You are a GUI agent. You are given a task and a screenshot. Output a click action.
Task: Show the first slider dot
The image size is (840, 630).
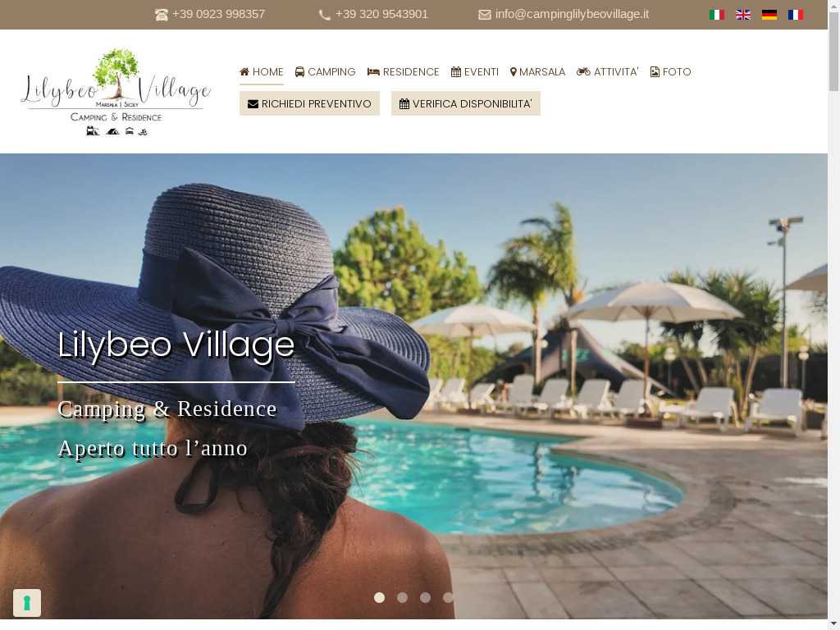[x=379, y=597]
